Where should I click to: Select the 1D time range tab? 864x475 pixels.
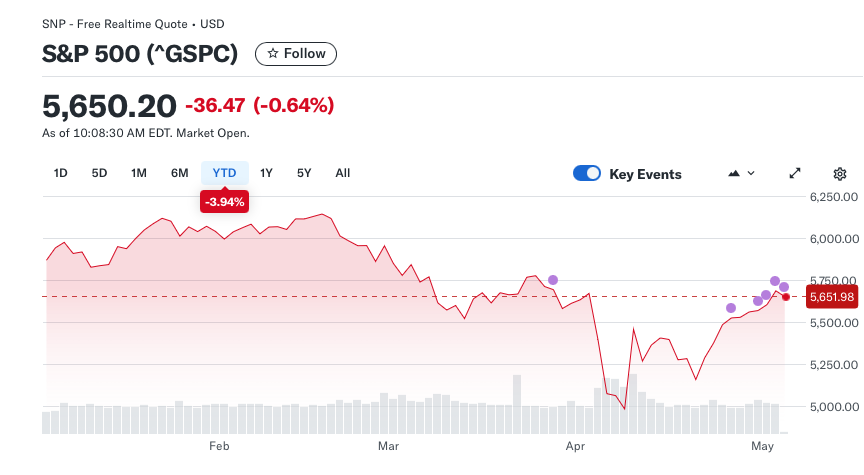(61, 173)
